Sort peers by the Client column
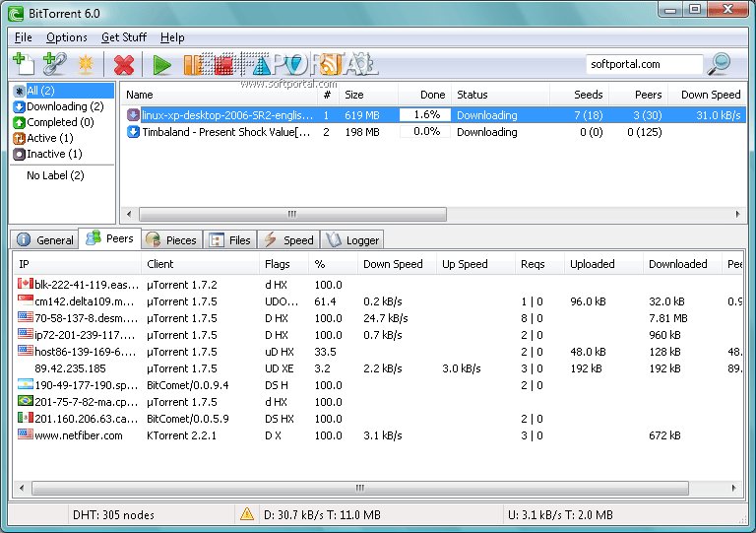Image resolution: width=756 pixels, height=533 pixels. pyautogui.click(x=201, y=264)
